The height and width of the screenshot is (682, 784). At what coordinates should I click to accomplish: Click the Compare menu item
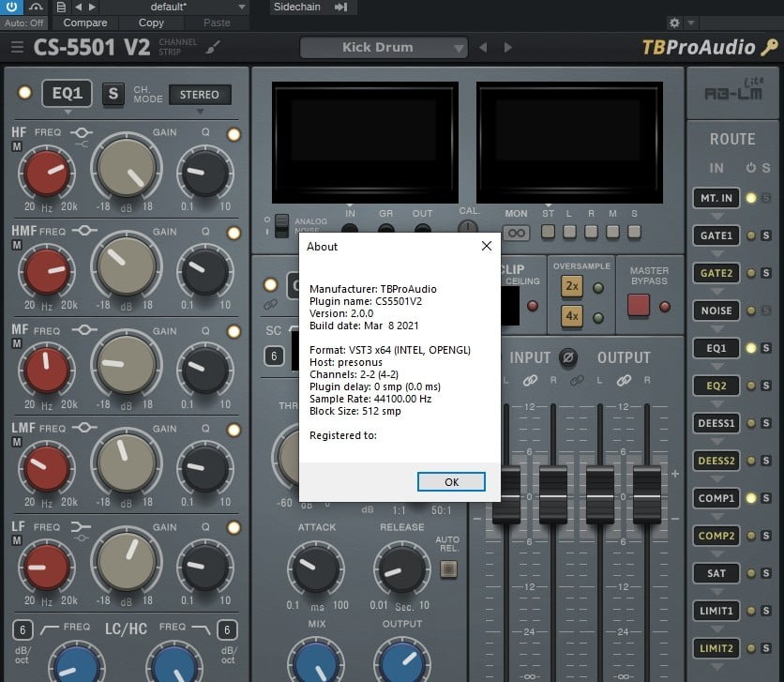[84, 23]
